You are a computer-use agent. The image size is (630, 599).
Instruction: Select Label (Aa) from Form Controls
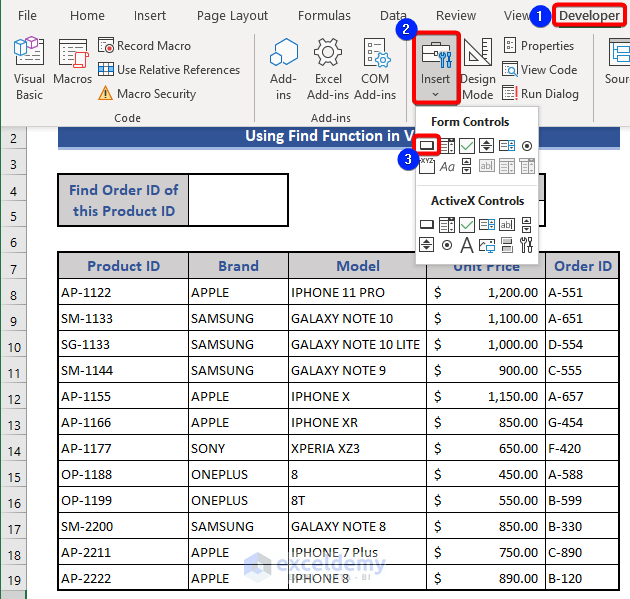coord(447,166)
